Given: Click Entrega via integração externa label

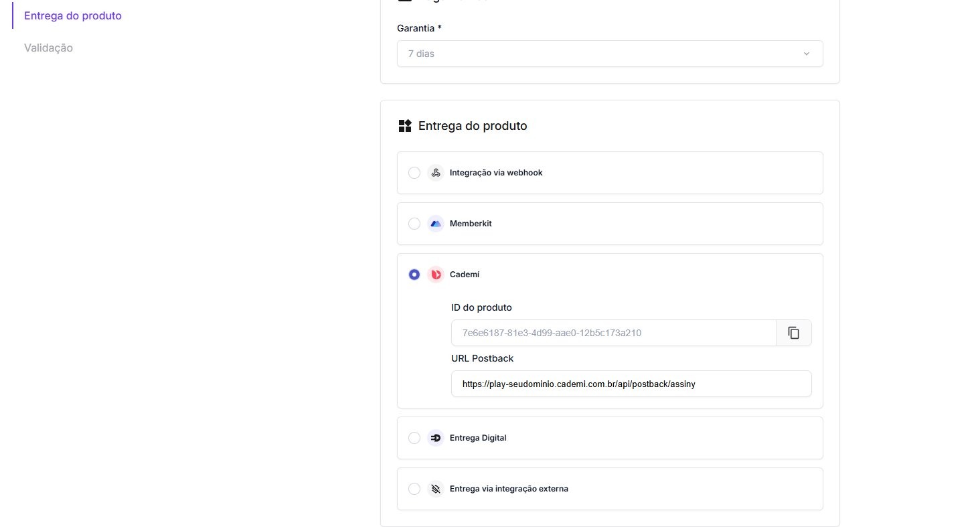Looking at the screenshot, I should (509, 489).
